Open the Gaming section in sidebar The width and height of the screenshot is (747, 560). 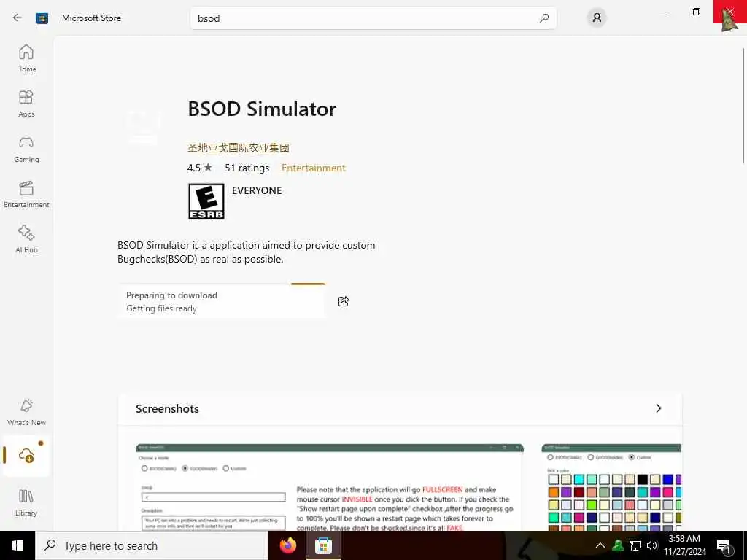(x=26, y=149)
